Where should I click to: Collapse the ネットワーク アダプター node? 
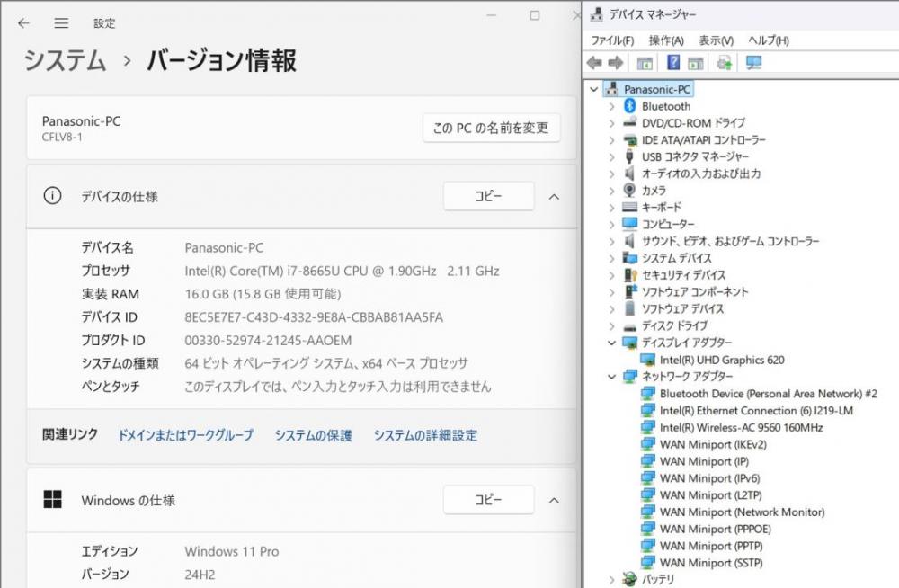click(x=611, y=377)
